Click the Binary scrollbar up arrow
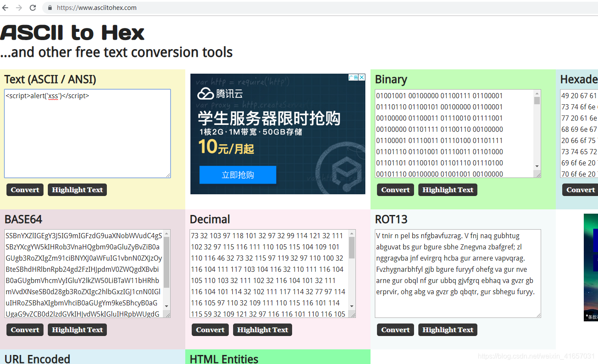Screen dimensions: 598x364 pos(537,93)
